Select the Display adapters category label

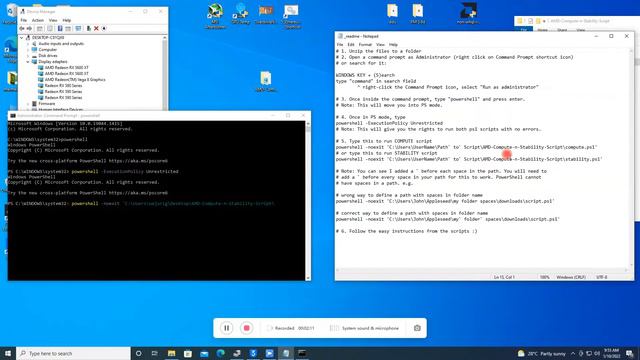coord(53,62)
